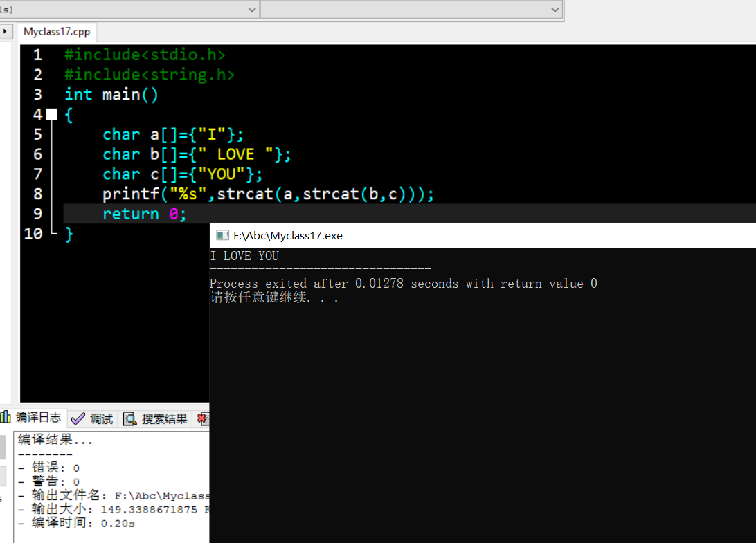Expand the left class browser dropdown
Screen dimensions: 756x543
click(252, 10)
